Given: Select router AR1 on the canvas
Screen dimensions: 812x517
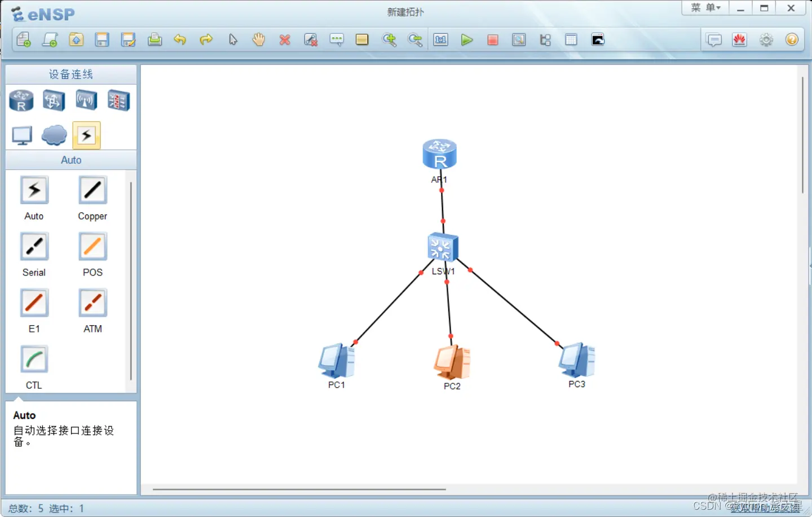Looking at the screenshot, I should pyautogui.click(x=439, y=154).
